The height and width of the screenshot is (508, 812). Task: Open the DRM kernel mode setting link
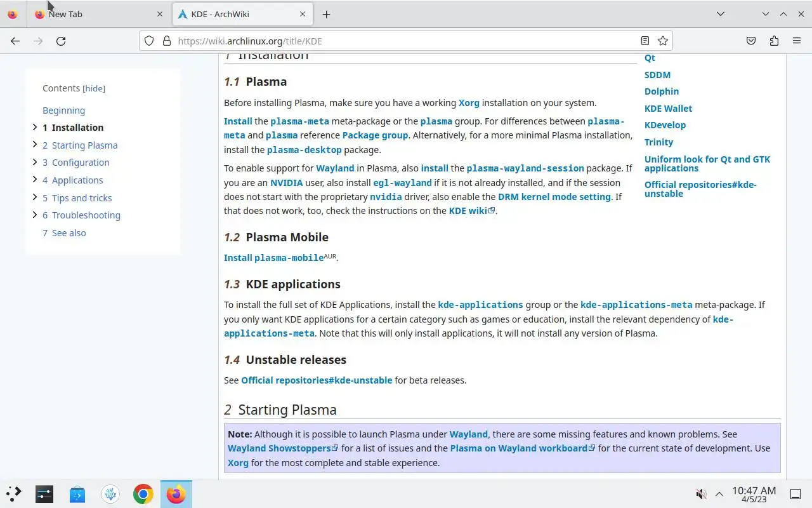click(554, 197)
